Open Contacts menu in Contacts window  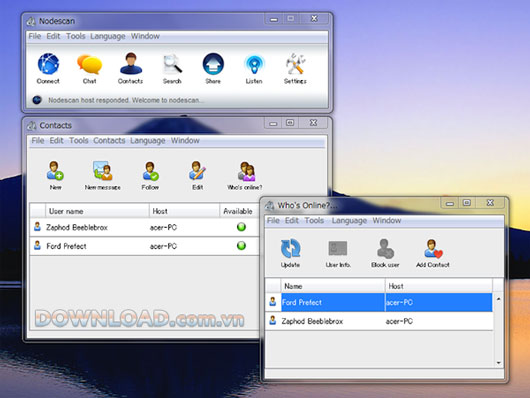pos(109,140)
